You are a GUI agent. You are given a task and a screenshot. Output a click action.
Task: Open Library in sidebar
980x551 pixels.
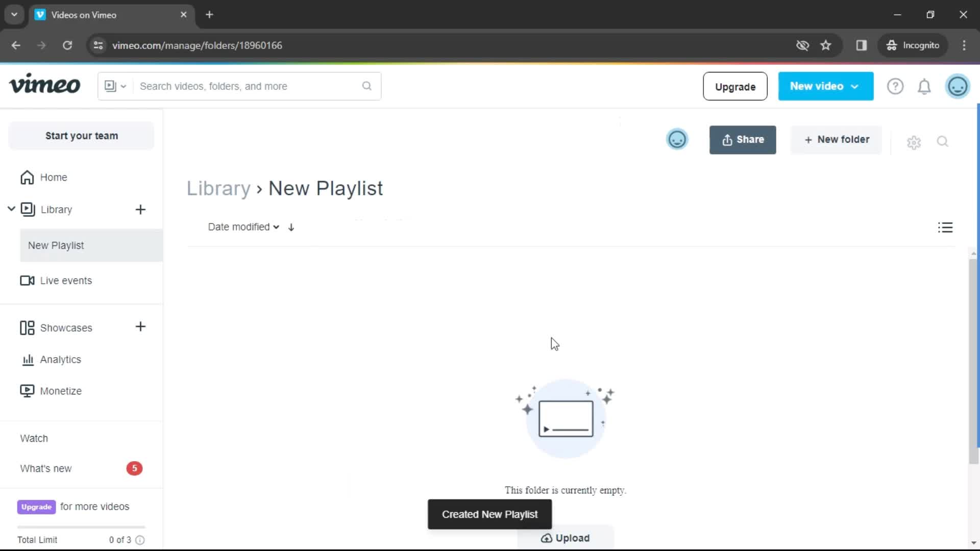pos(56,210)
